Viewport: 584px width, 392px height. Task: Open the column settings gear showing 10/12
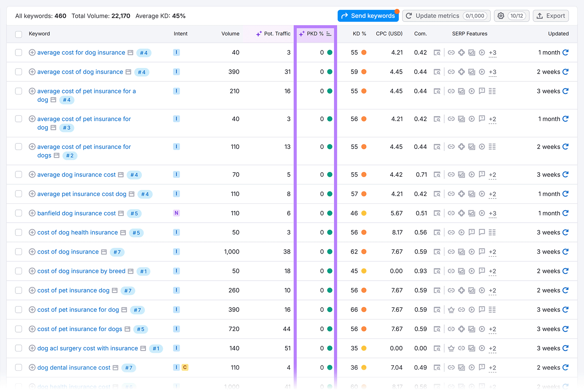[x=511, y=16]
